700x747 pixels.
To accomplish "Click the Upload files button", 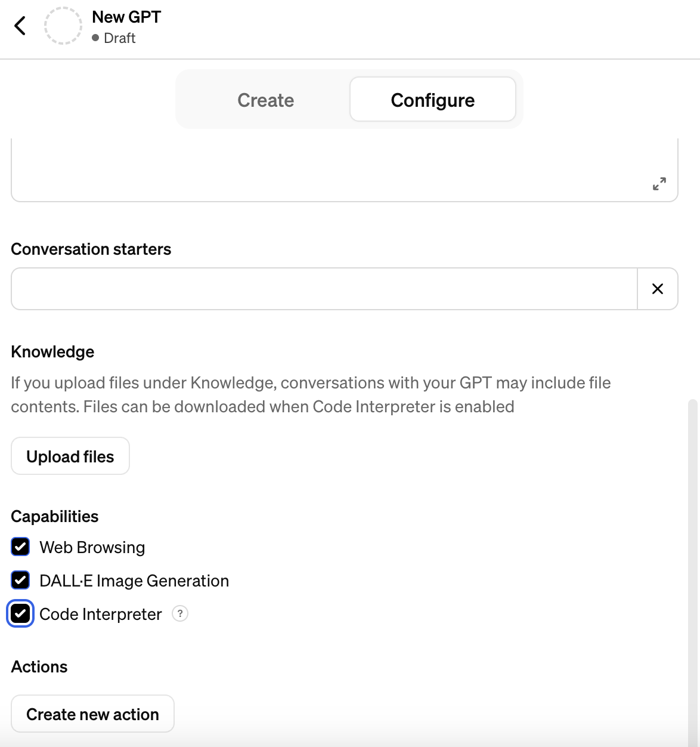I will (70, 456).
